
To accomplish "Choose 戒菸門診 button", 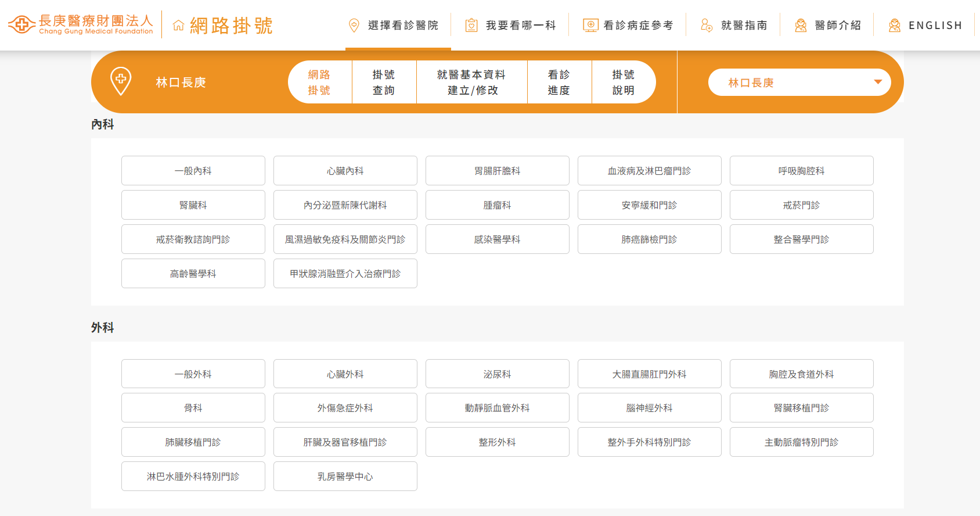I will point(802,205).
